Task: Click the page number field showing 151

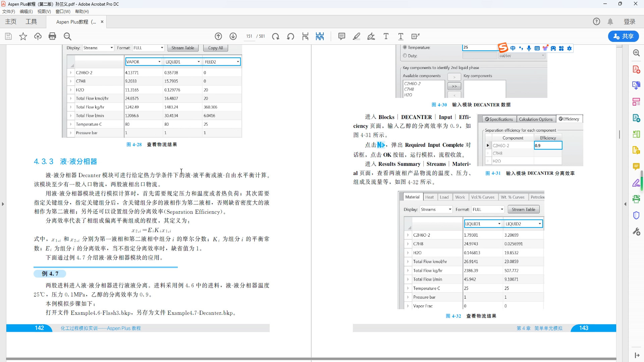Action: pyautogui.click(x=249, y=36)
